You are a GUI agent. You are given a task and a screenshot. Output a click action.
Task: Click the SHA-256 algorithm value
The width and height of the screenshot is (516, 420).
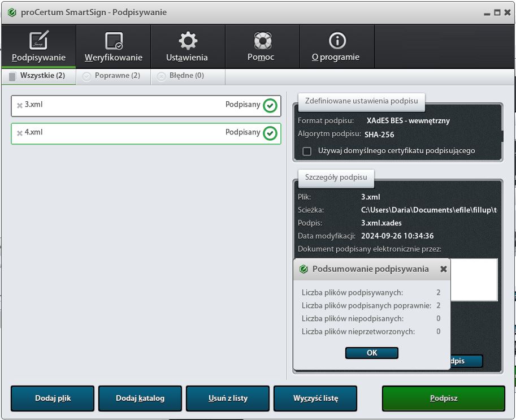(x=379, y=135)
